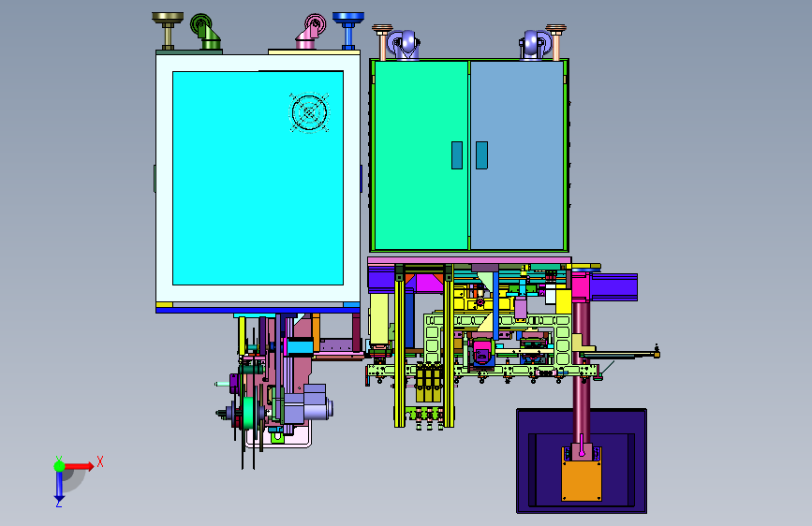Pick the copper leveling foot beside the right purple caster
Viewport: 812px width, 526px height.
point(555,42)
